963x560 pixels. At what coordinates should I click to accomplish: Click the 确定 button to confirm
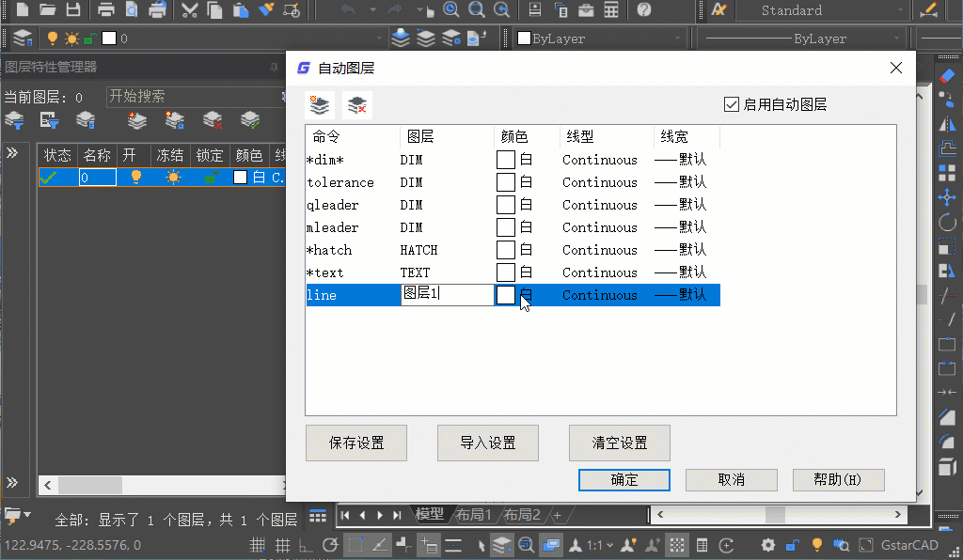coord(624,480)
